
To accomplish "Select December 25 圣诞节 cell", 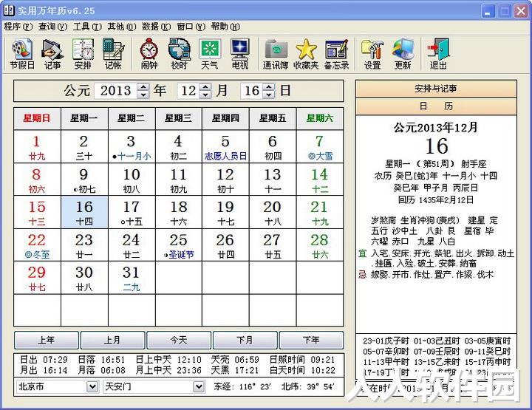I will 179,245.
